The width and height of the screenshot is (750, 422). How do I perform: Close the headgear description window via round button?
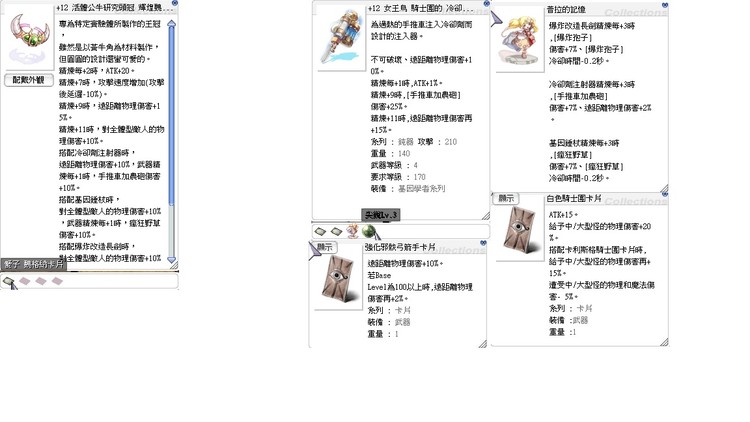point(175,3)
